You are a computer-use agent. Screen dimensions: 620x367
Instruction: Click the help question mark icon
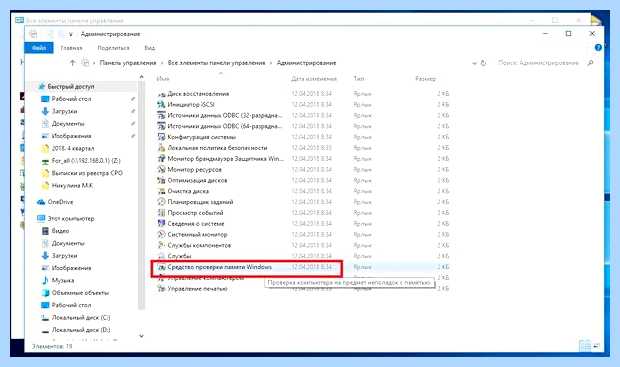(598, 47)
